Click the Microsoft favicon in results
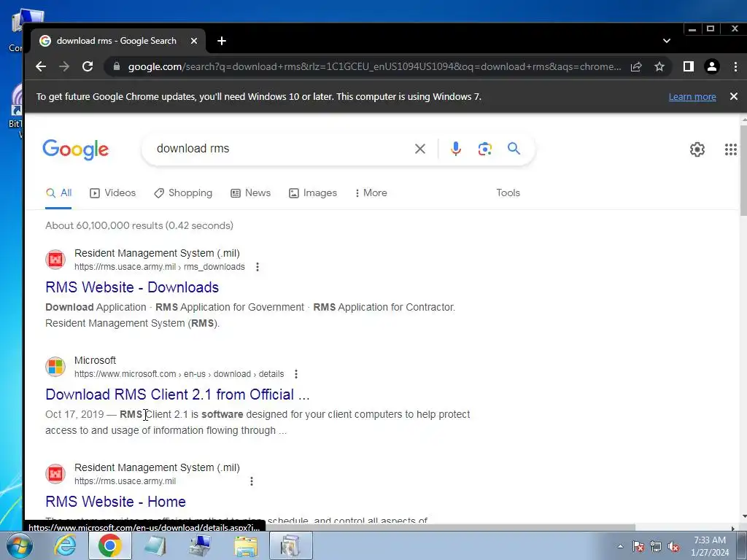The image size is (747, 560). tap(55, 367)
